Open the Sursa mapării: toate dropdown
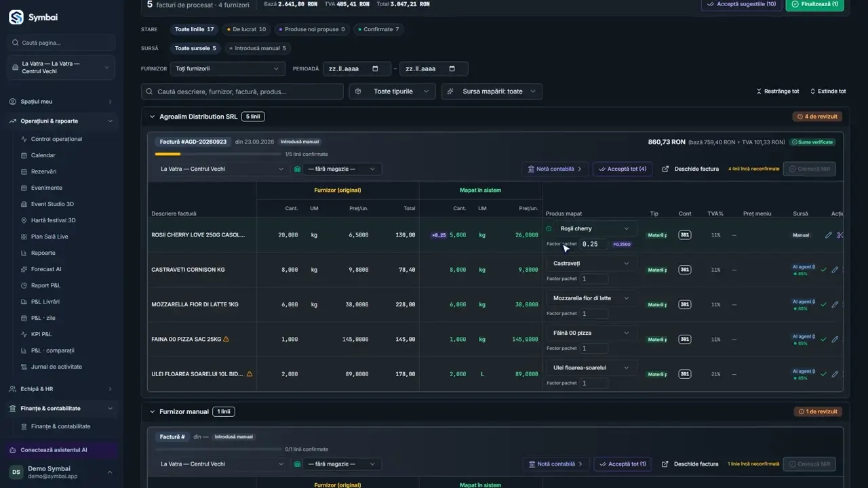 pyautogui.click(x=492, y=91)
